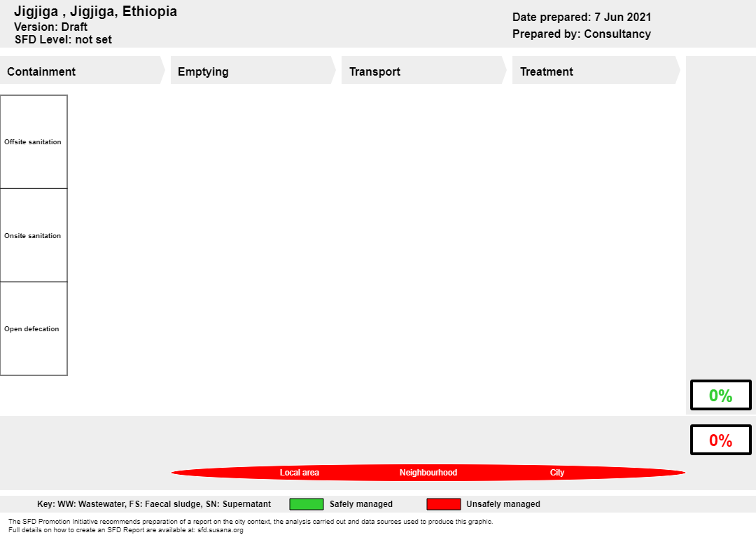Viewport: 756px width, 535px height.
Task: Click the green Safely managed swatch
Action: point(306,504)
